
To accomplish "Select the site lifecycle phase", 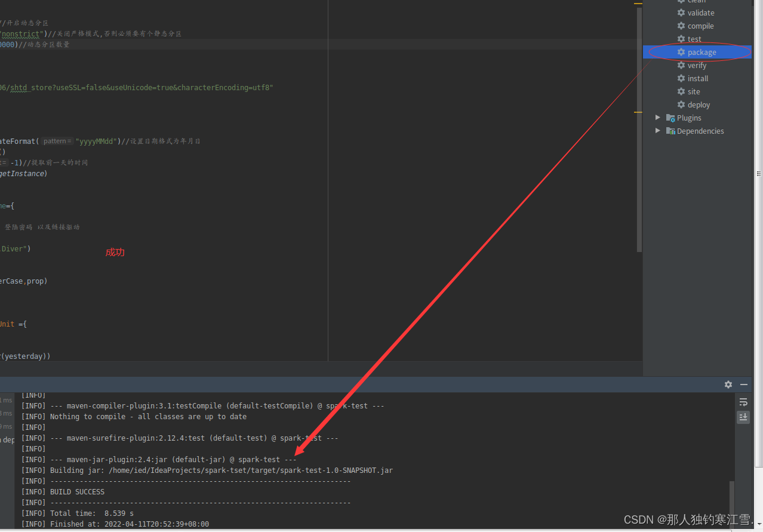I will [694, 91].
